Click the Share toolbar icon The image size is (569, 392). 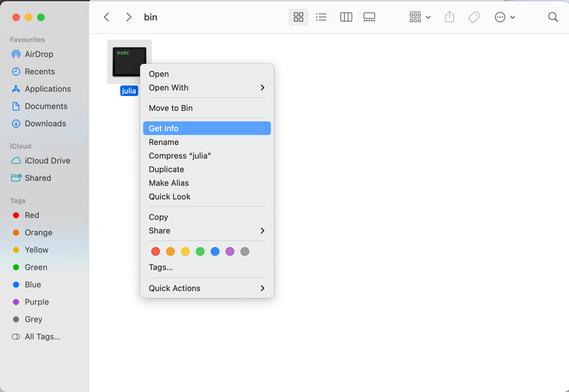[449, 17]
